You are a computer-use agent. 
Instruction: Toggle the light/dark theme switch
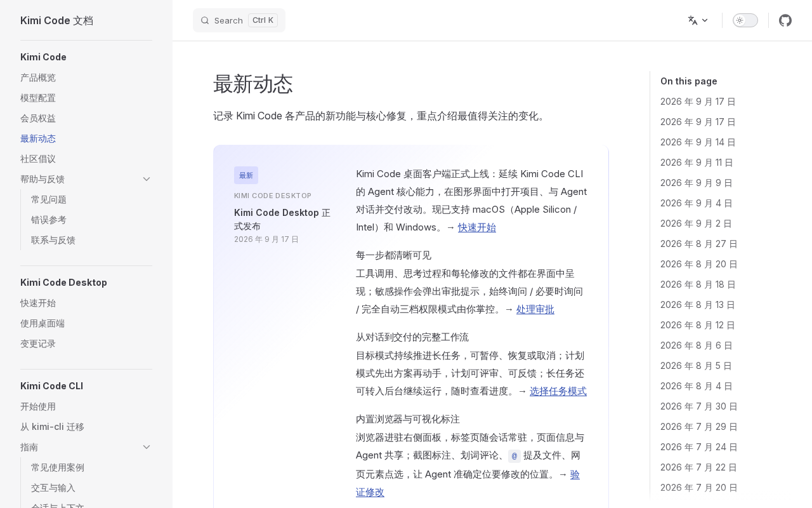745,20
